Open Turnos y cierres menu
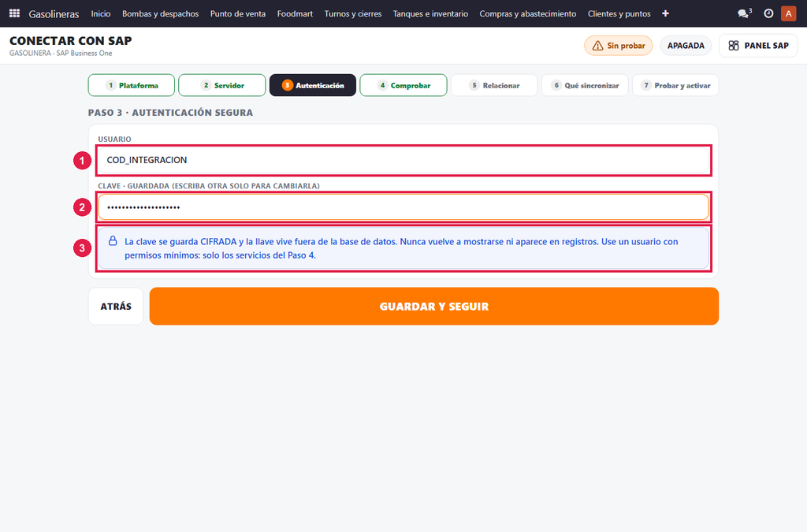Image resolution: width=807 pixels, height=532 pixels. pos(353,13)
